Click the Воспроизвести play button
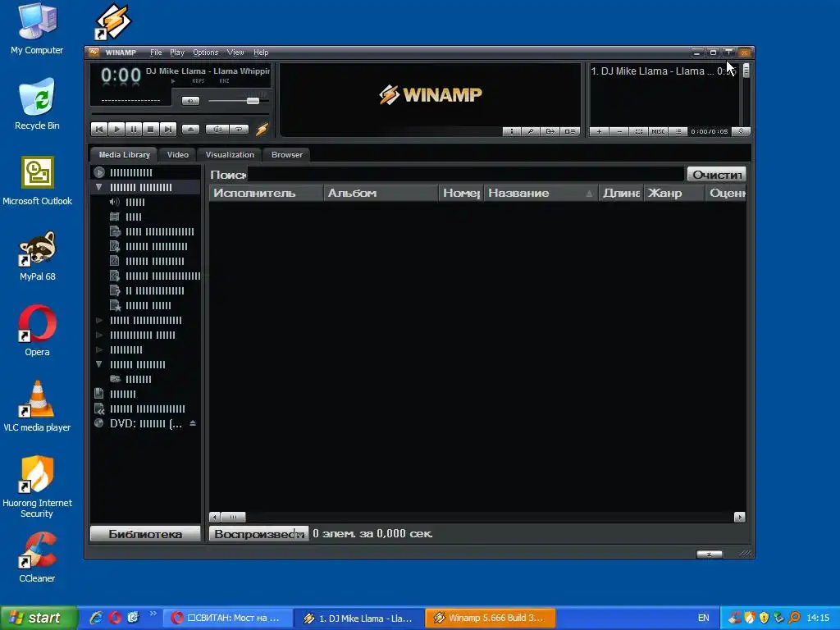This screenshot has height=630, width=840. 258,533
